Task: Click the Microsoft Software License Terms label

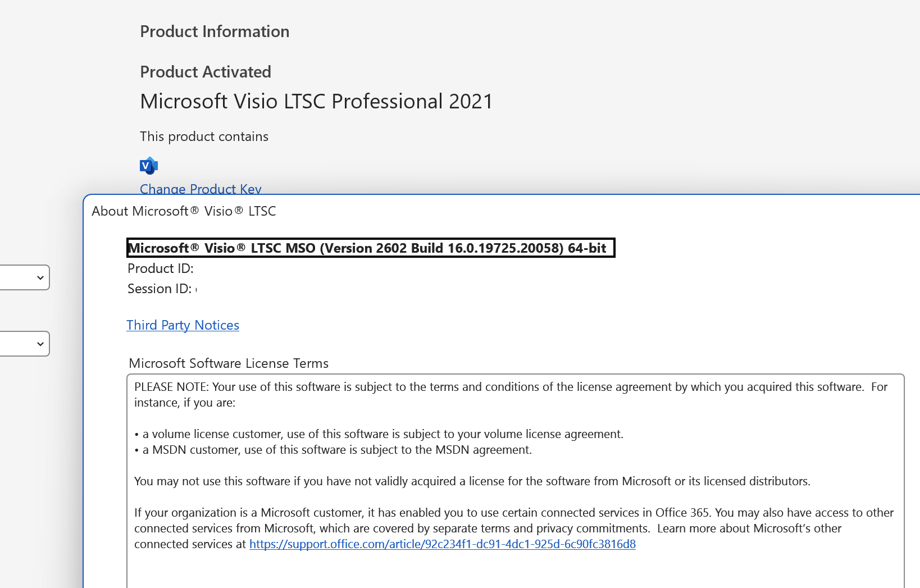Action: click(229, 363)
